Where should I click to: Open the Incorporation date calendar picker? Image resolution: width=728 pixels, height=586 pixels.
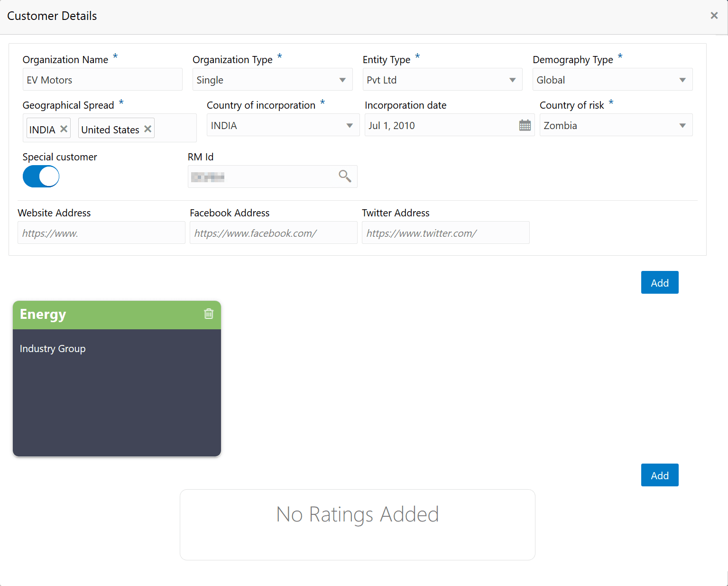525,125
